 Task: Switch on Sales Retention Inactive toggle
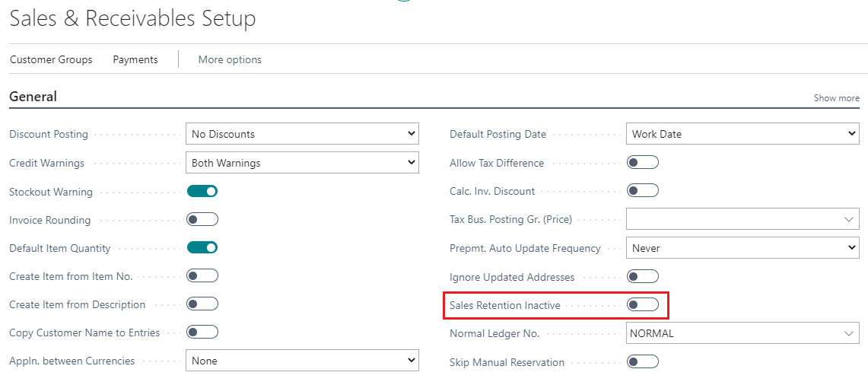[643, 305]
